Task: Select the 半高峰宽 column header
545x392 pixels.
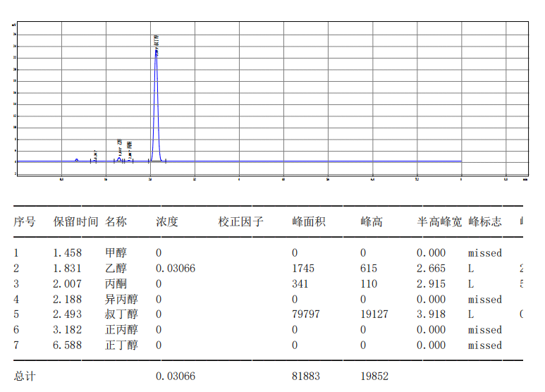Action: (x=439, y=222)
